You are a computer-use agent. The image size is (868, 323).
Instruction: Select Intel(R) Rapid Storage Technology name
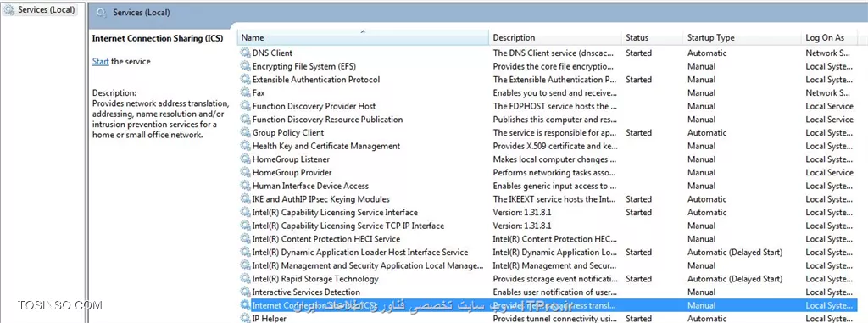coord(315,279)
